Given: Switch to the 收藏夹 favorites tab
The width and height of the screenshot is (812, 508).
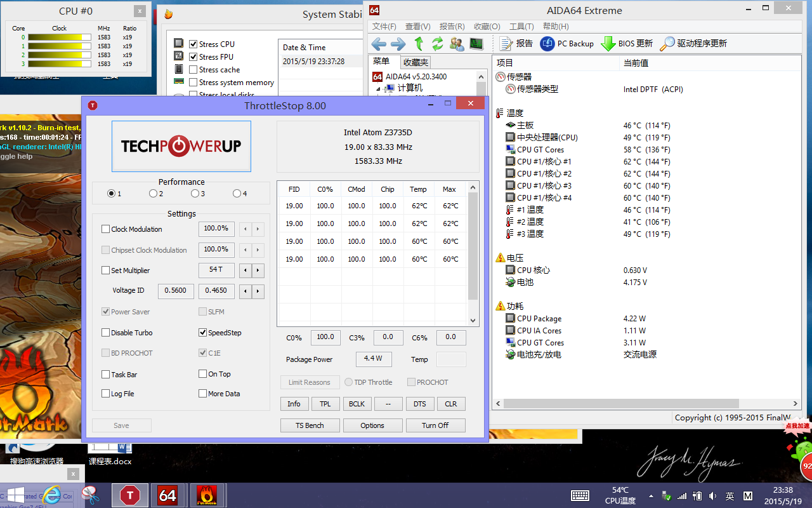Looking at the screenshot, I should 416,62.
